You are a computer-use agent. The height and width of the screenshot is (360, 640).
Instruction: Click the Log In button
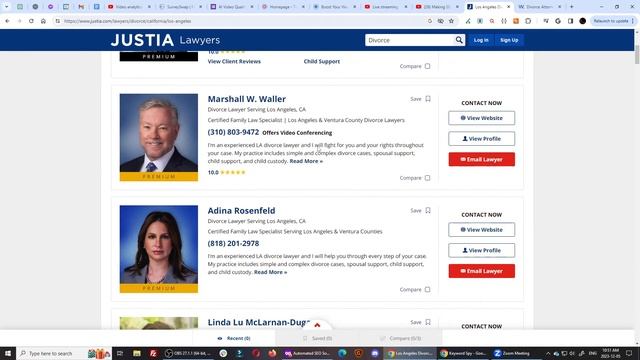(x=481, y=40)
